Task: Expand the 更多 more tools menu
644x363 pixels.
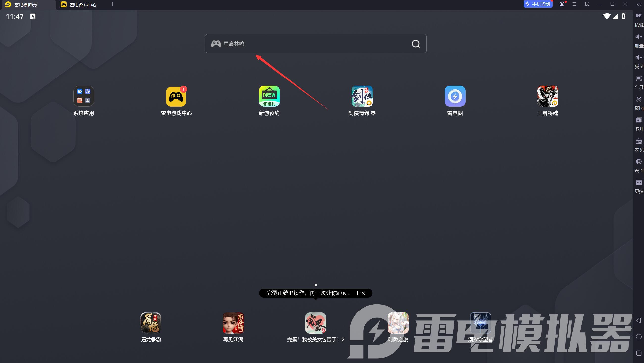Action: (639, 182)
